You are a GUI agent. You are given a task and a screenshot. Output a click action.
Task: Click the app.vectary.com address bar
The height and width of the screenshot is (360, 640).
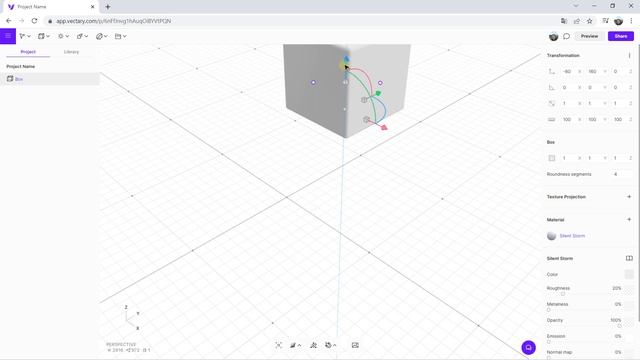(x=302, y=21)
